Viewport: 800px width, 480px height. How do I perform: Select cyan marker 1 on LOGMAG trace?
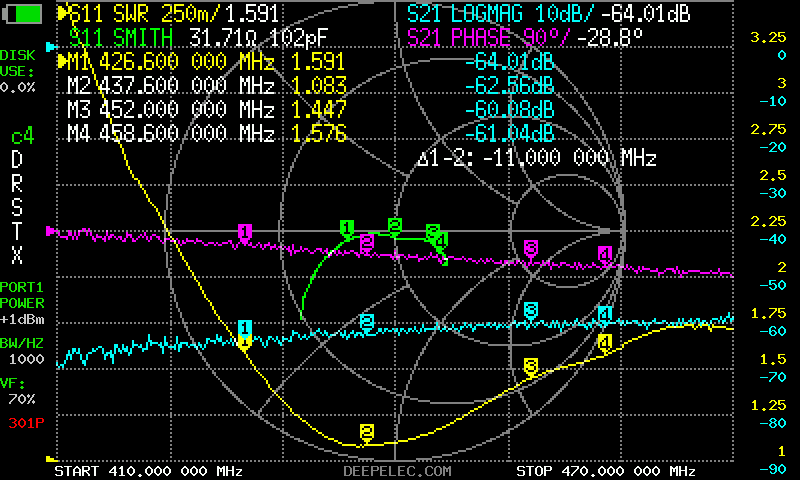pos(245,327)
